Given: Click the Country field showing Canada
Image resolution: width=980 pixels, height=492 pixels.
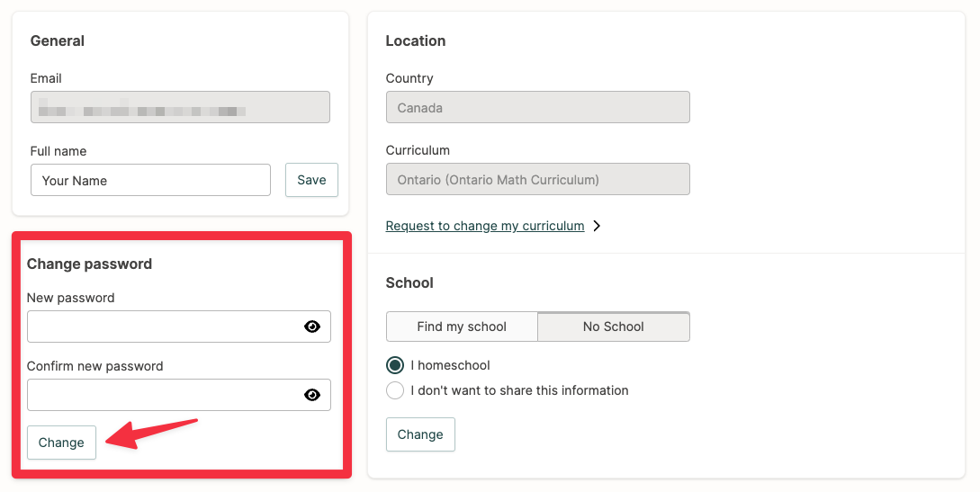Looking at the screenshot, I should click(x=538, y=107).
